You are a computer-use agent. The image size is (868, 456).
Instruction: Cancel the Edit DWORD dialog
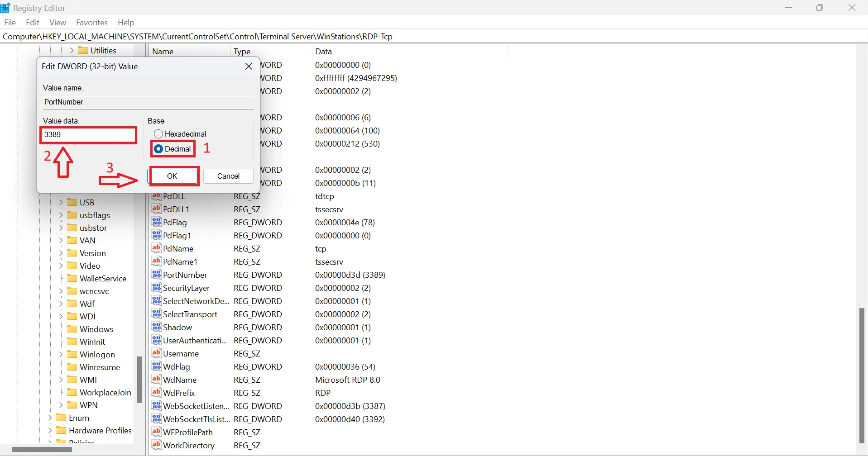[228, 176]
